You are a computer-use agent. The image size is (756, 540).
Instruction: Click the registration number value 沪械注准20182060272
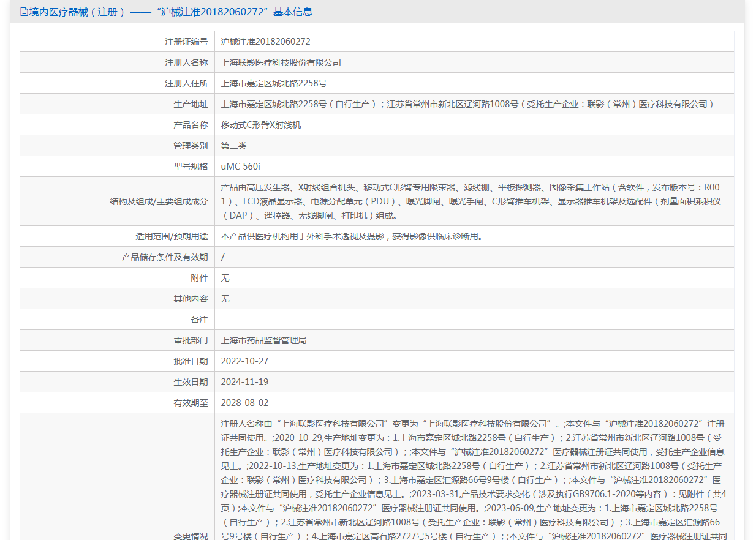(265, 42)
